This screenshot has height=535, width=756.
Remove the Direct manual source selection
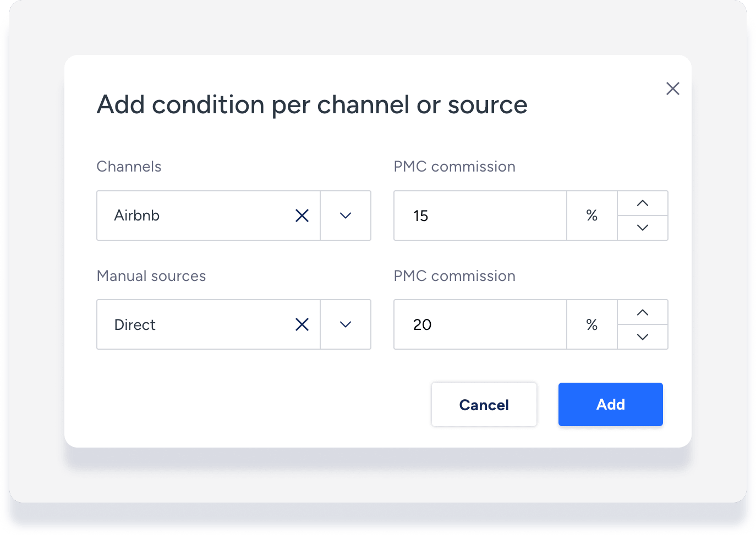pos(302,324)
